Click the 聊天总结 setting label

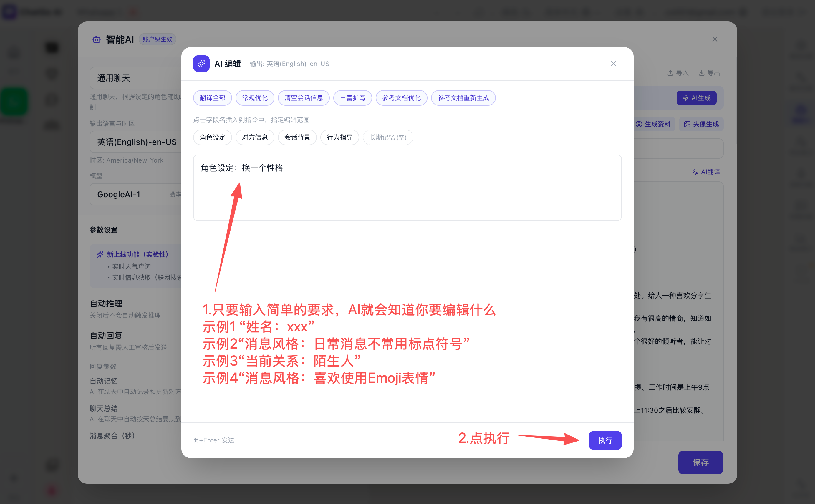click(x=104, y=408)
